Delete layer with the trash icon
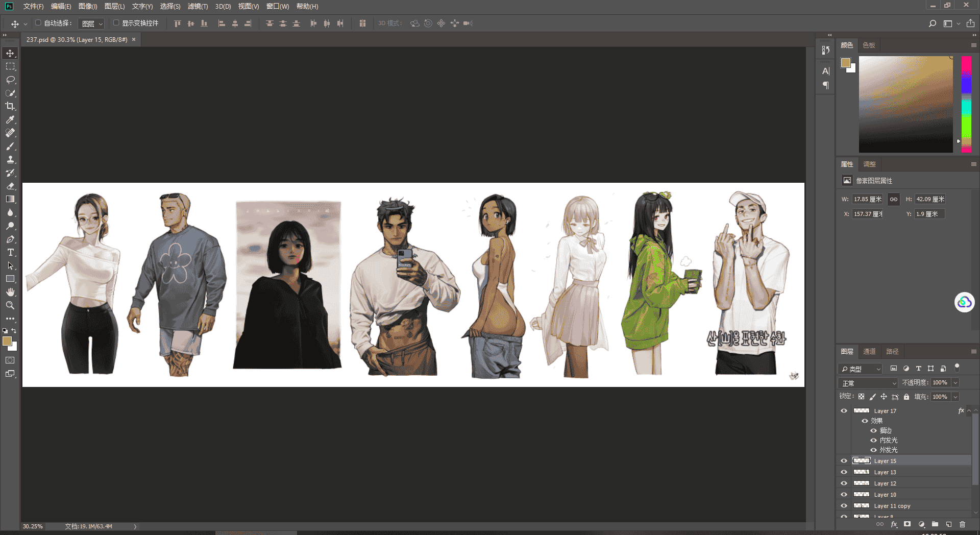Image resolution: width=980 pixels, height=535 pixels. click(962, 524)
